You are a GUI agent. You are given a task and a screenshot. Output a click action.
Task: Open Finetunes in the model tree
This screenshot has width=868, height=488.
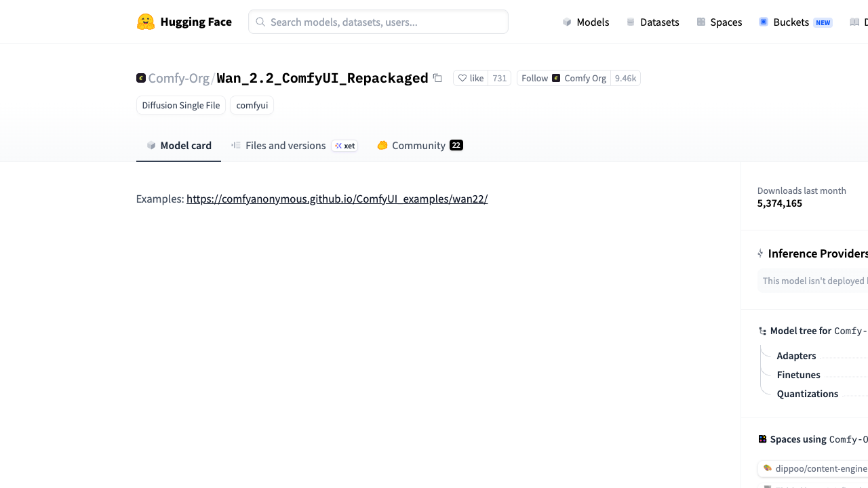tap(798, 375)
